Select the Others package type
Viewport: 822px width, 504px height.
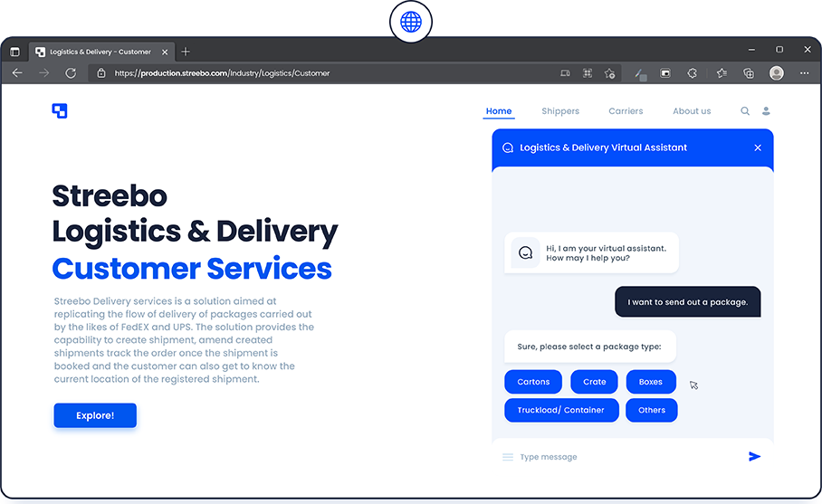(x=652, y=410)
